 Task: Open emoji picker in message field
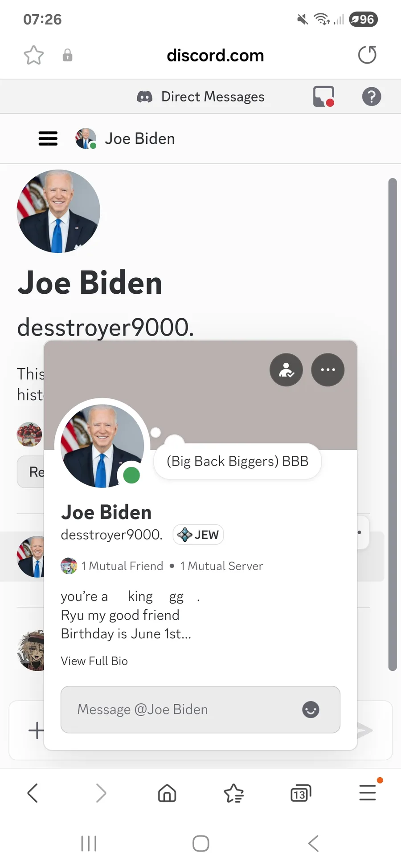[311, 710]
